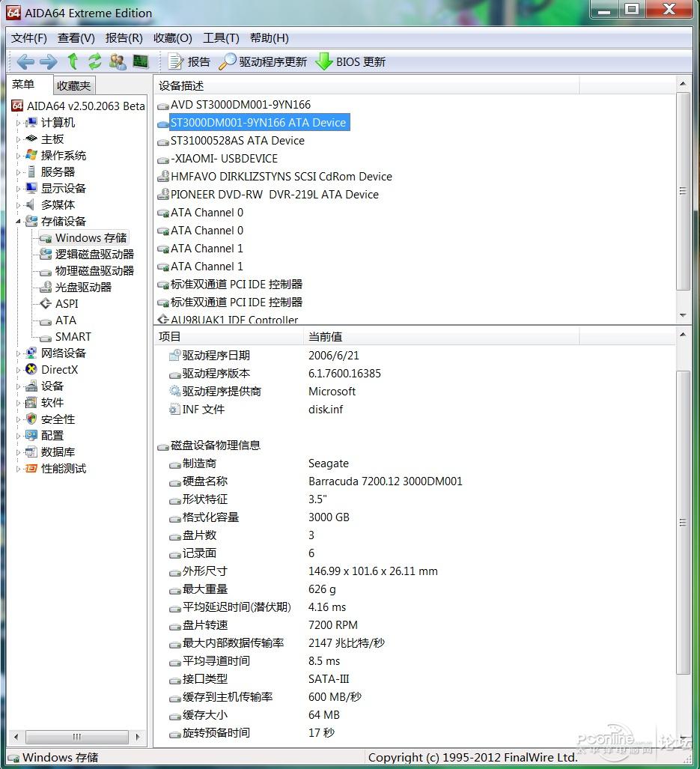Click the 软件 software icon
The width and height of the screenshot is (700, 769).
click(x=31, y=403)
